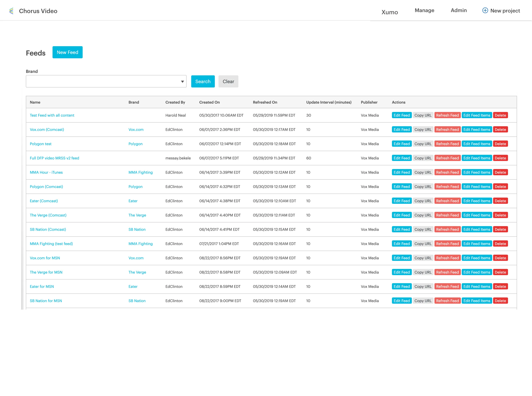Edit Feed Items for Full DFP video feed

click(477, 158)
